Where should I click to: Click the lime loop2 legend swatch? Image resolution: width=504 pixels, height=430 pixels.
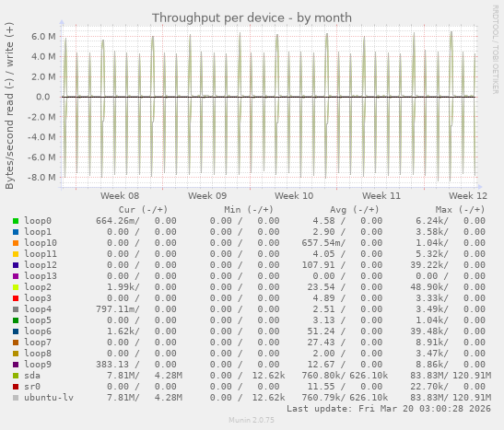[x=16, y=287]
